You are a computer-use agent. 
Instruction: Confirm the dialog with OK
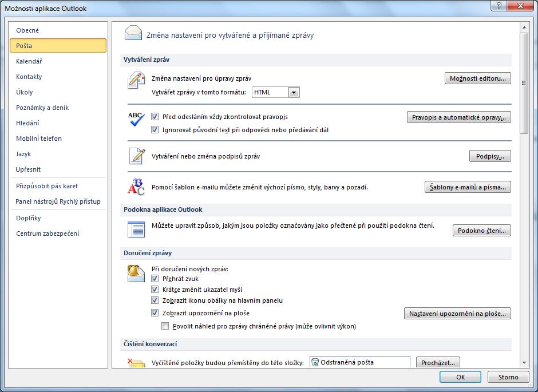[x=460, y=377]
